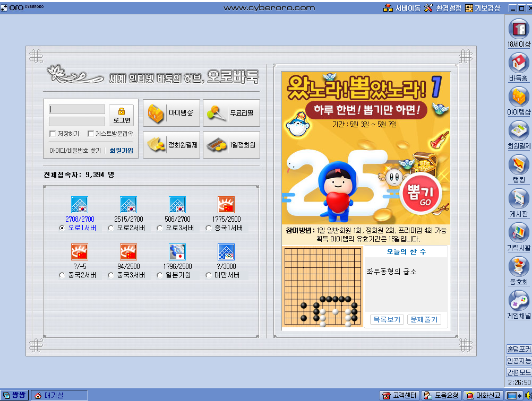
Task: Open the 정회원결제 button
Action: tap(171, 145)
